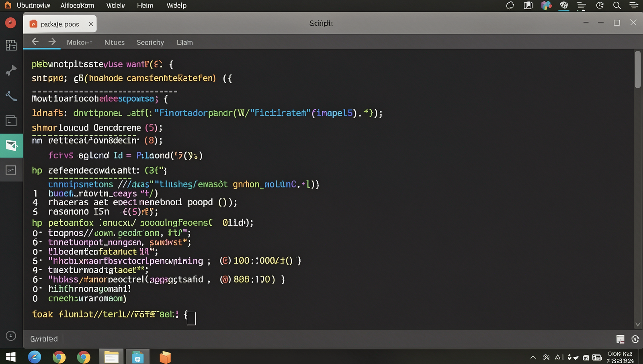Open File Explorer folder in taskbar
The image size is (643, 364).
coord(111,357)
